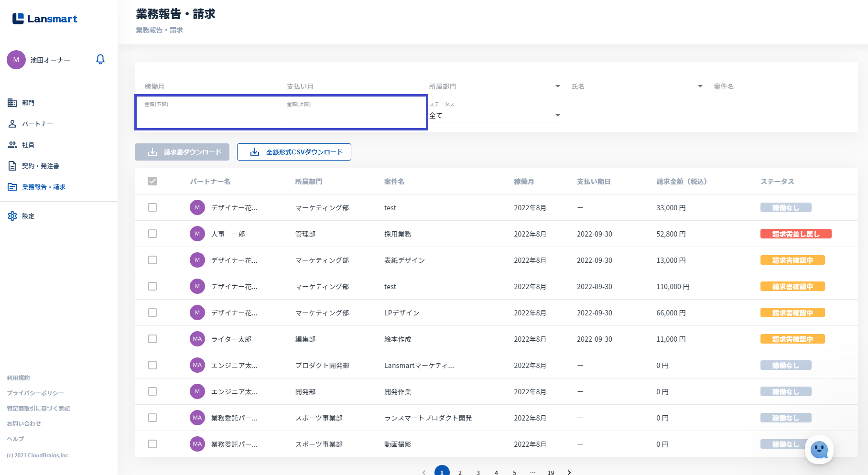Click into the 金額(下限) input field

(x=211, y=115)
